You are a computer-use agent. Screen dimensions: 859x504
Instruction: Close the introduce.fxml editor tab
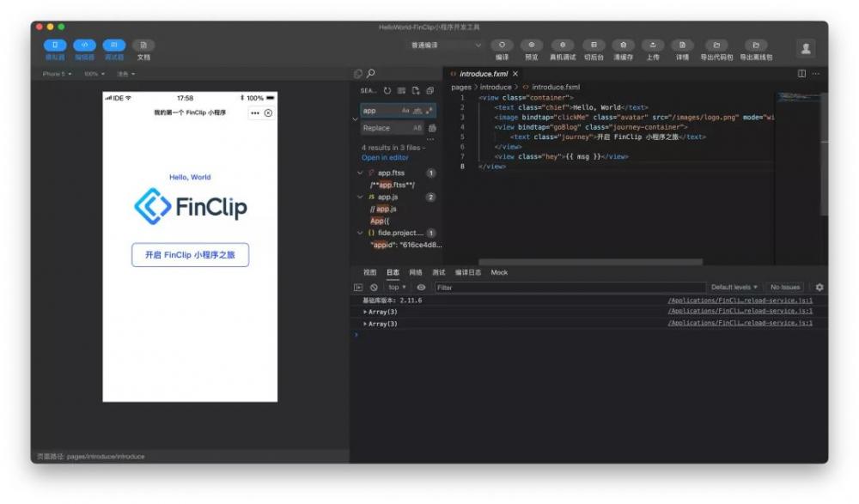[515, 73]
